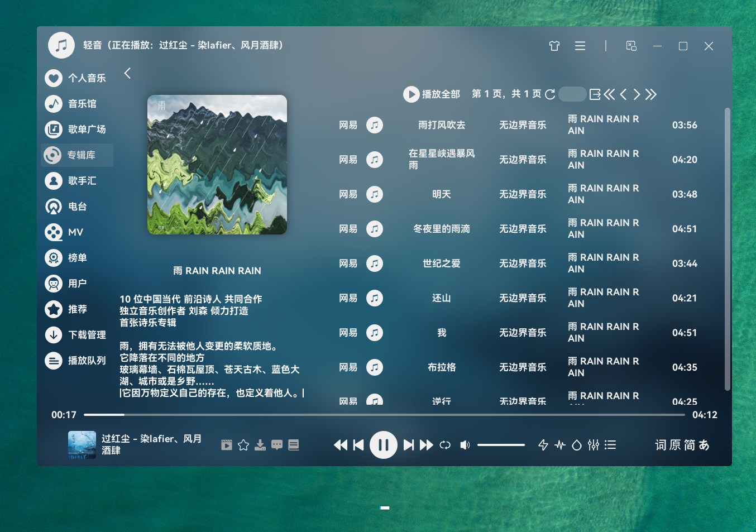The width and height of the screenshot is (756, 532).
Task: Select song title 在星星峡遇暴风雨
Action: coord(442,160)
